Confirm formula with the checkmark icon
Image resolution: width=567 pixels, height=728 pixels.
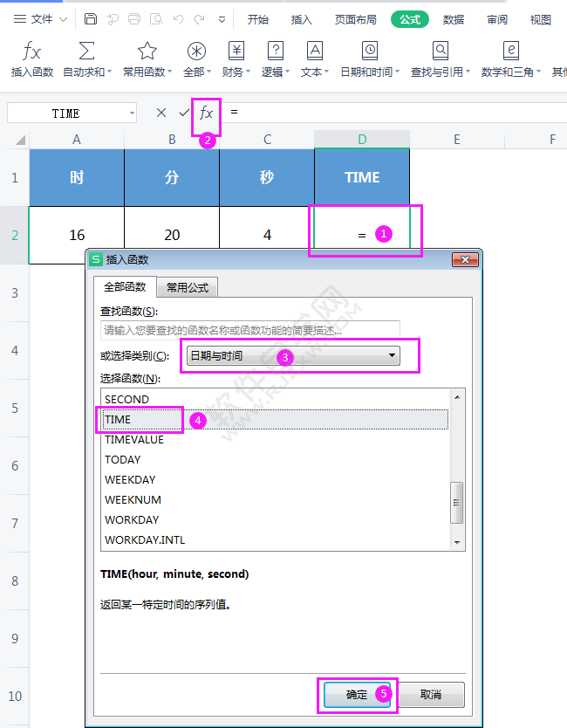184,113
